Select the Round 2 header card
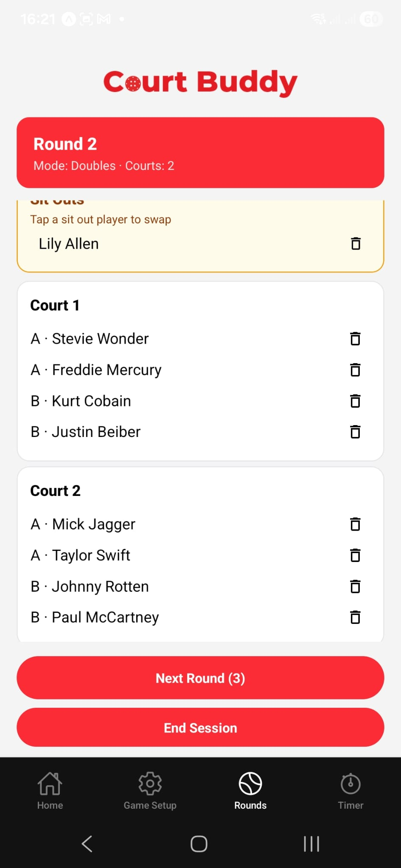 click(x=200, y=153)
